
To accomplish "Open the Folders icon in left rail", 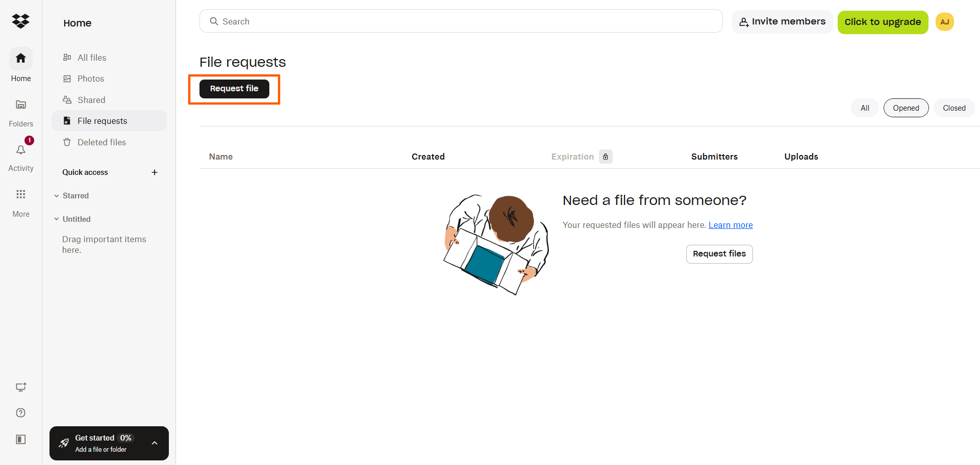I will point(21,105).
